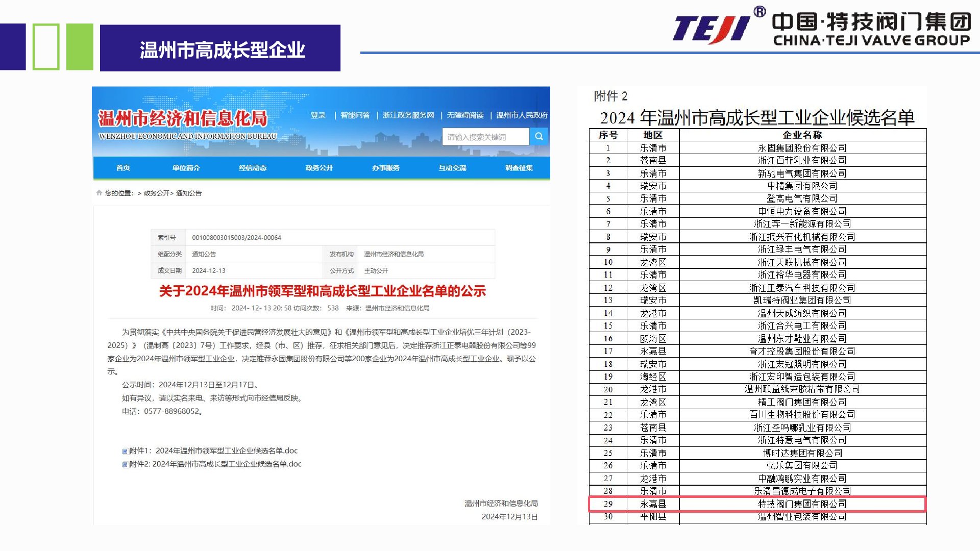Open the 浙江政务服务网 header link
Viewport: 980px width, 551px height.
408,115
